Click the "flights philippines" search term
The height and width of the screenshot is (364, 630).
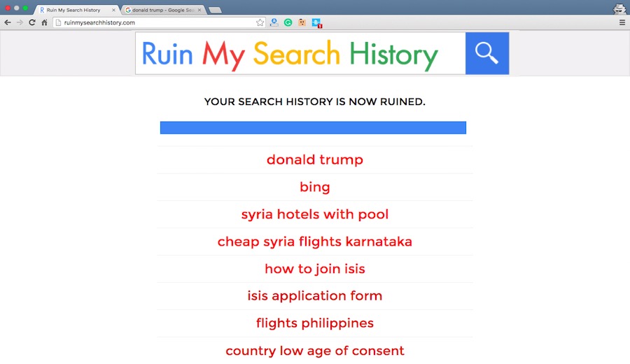pos(315,323)
